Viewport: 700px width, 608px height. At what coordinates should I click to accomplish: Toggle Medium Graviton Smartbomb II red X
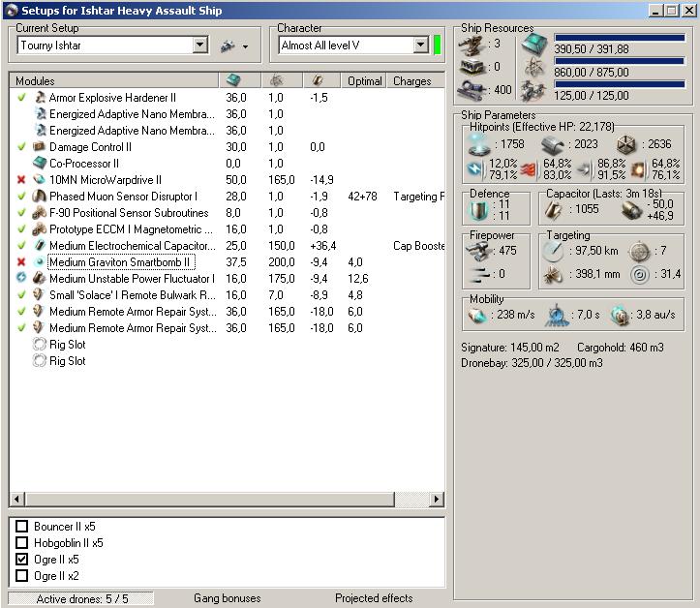click(21, 261)
